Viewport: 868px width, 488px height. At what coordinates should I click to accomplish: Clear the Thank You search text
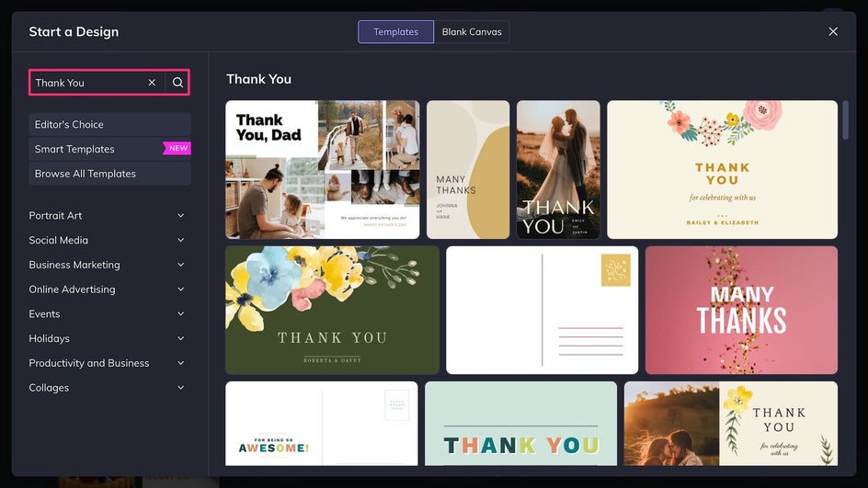pyautogui.click(x=152, y=83)
